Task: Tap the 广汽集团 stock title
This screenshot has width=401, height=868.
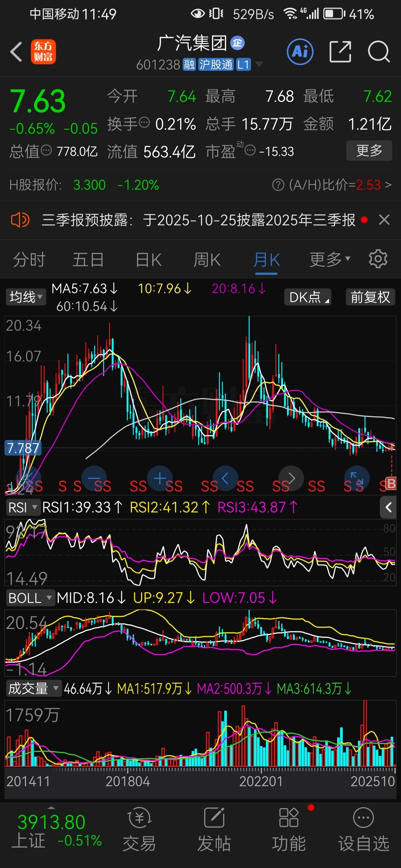Action: (x=192, y=43)
